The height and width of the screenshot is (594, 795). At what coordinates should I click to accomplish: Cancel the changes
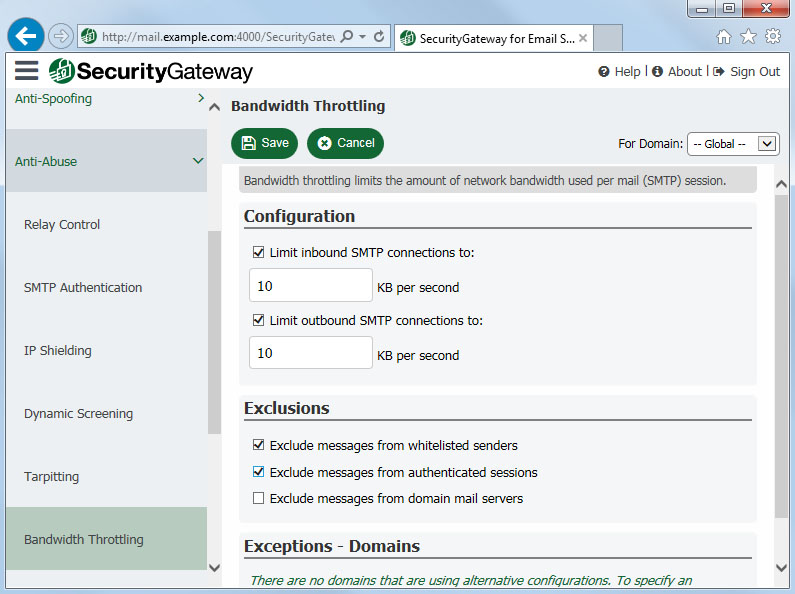(x=345, y=143)
